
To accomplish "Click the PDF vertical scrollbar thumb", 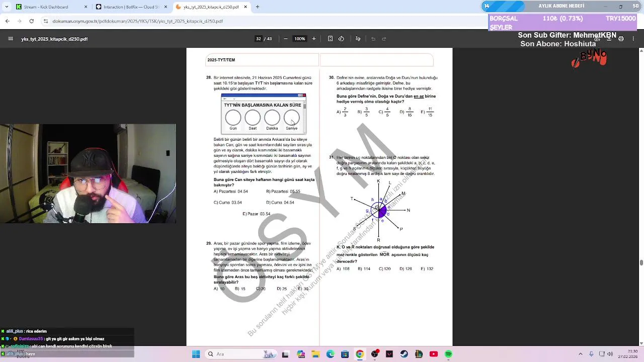I will (641, 262).
